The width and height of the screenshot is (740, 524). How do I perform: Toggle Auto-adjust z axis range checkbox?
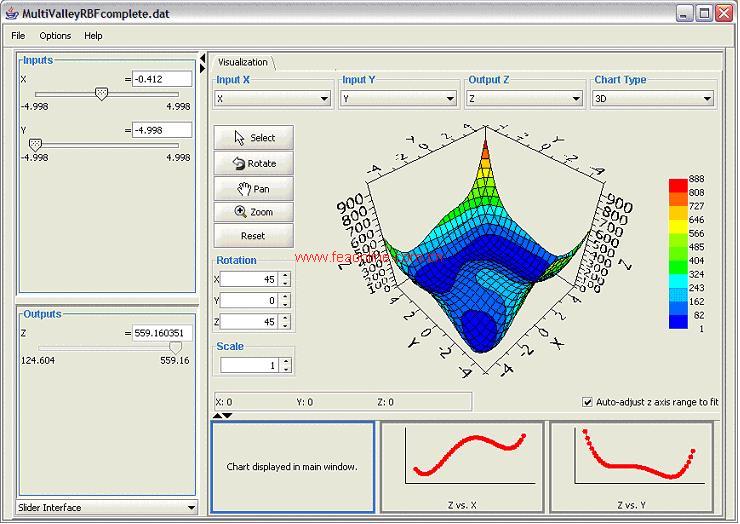(x=588, y=402)
